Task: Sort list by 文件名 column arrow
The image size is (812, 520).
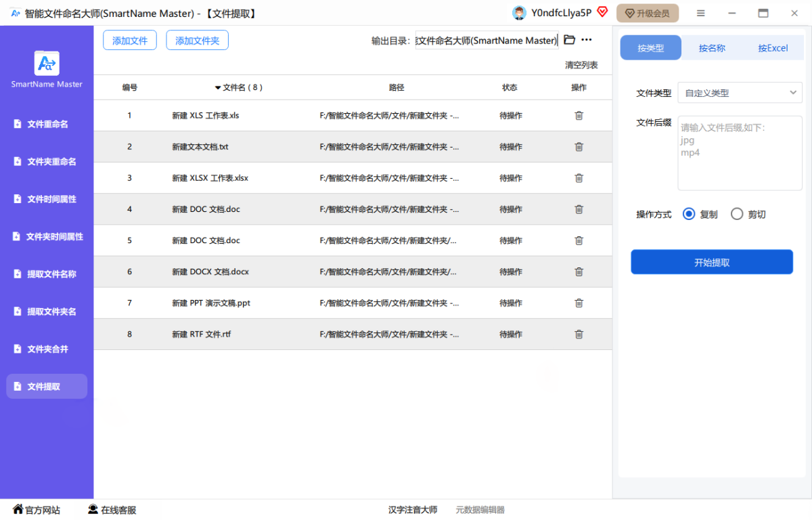Action: tap(218, 88)
